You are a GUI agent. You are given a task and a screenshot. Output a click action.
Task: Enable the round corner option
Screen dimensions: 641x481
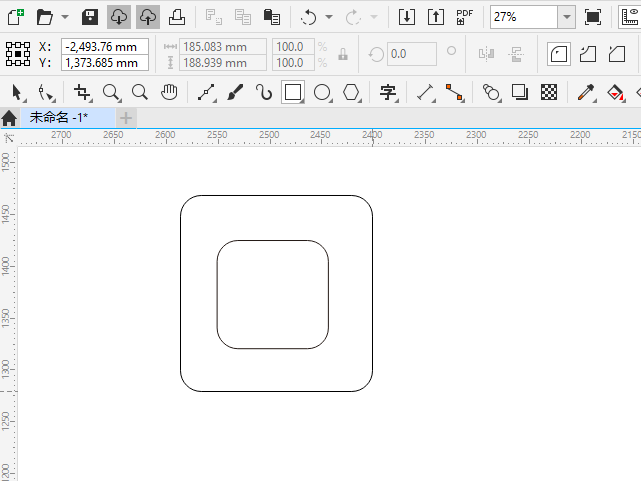pos(558,54)
